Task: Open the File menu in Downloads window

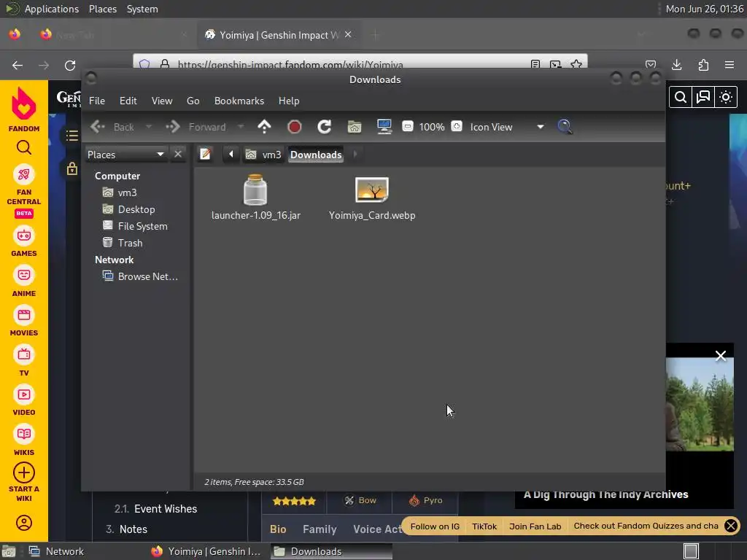Action: point(97,101)
